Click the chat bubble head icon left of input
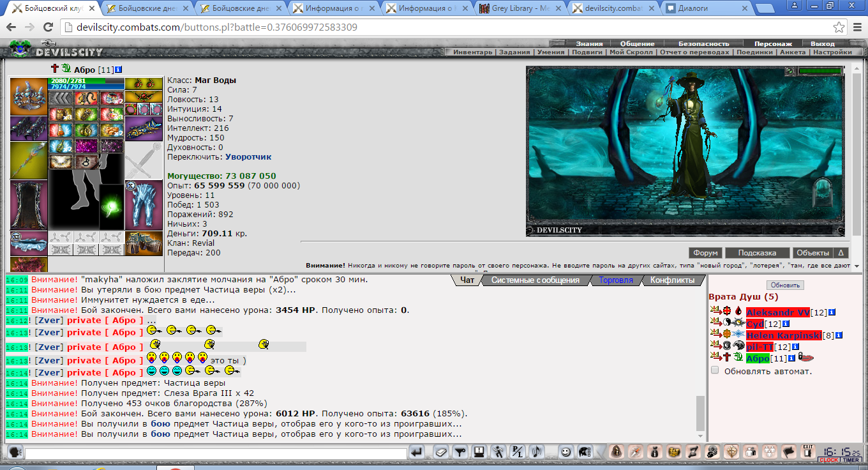The width and height of the screenshot is (868, 470). point(15,452)
